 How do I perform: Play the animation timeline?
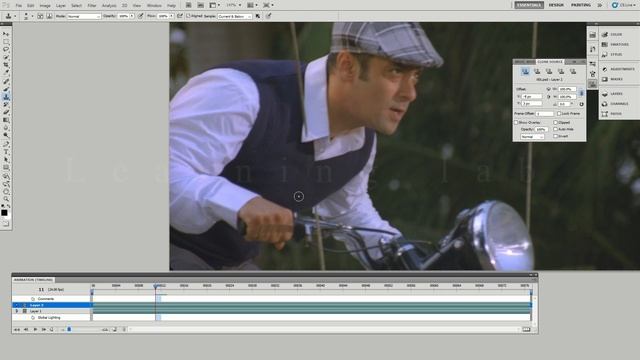pos(35,329)
